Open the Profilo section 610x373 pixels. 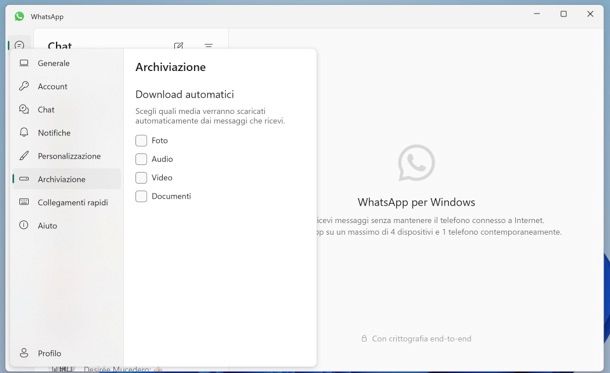pos(66,353)
